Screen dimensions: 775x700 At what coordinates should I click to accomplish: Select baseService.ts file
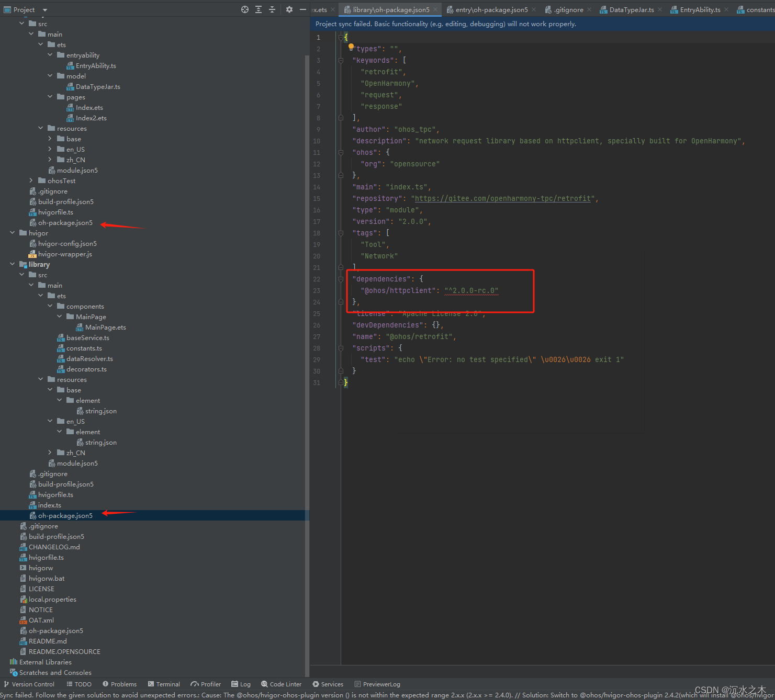tap(87, 337)
